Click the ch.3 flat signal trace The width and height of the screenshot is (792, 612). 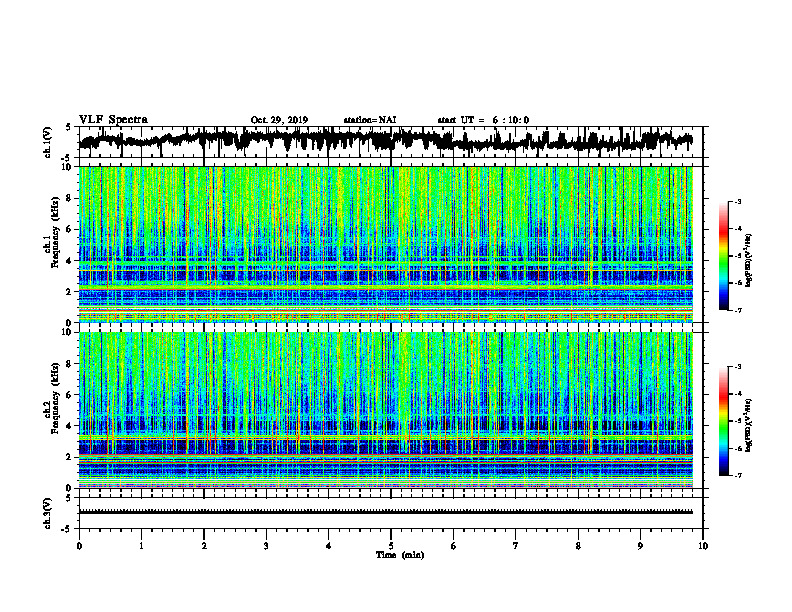click(386, 512)
